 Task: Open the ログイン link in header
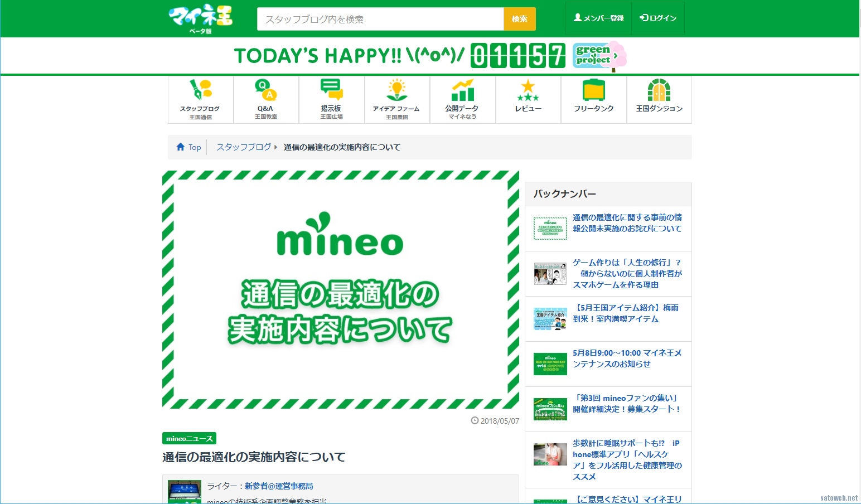click(658, 18)
